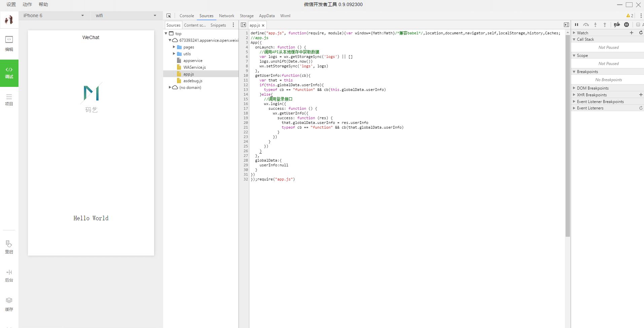This screenshot has width=644, height=328.
Task: Toggle pause on exceptions button
Action: pyautogui.click(x=627, y=25)
